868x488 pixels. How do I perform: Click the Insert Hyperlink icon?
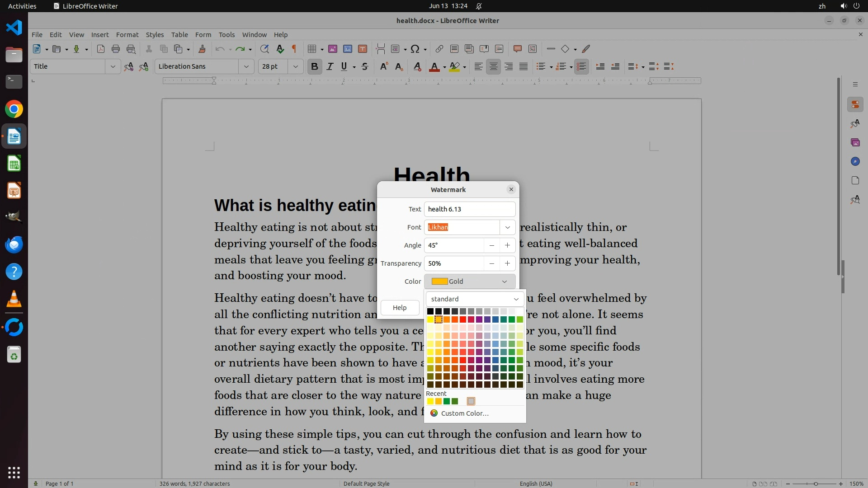[439, 49]
